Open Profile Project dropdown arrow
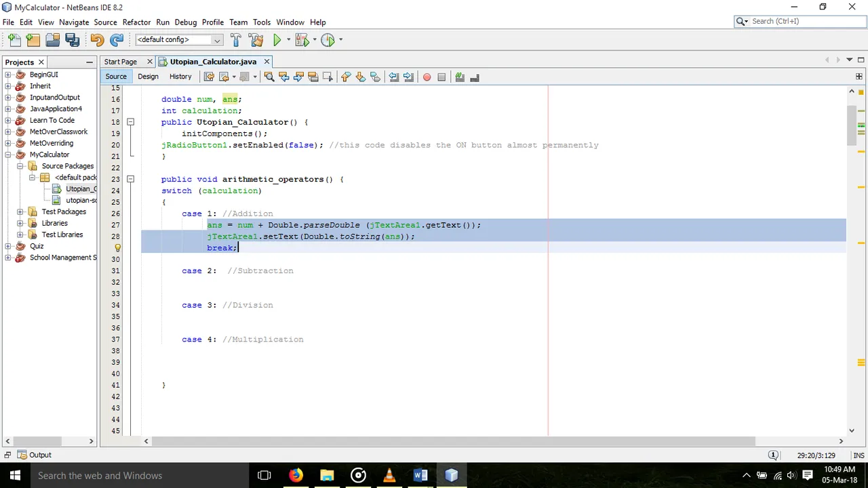868x488 pixels. pyautogui.click(x=340, y=40)
